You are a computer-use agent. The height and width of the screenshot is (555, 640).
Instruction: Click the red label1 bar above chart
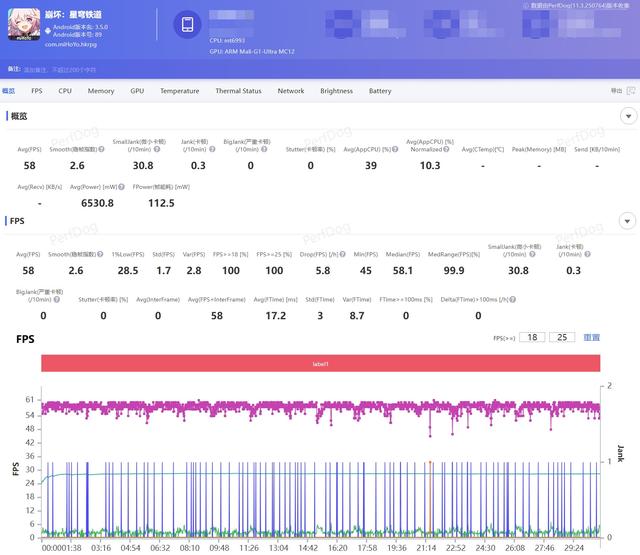(x=320, y=364)
